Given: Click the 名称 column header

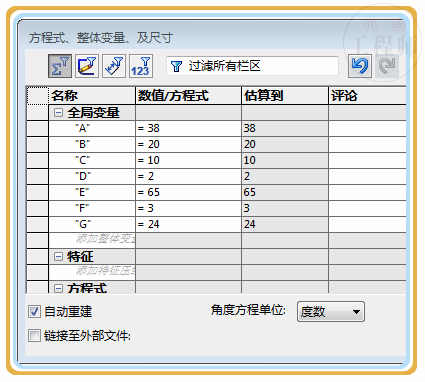Looking at the screenshot, I should pyautogui.click(x=92, y=96).
